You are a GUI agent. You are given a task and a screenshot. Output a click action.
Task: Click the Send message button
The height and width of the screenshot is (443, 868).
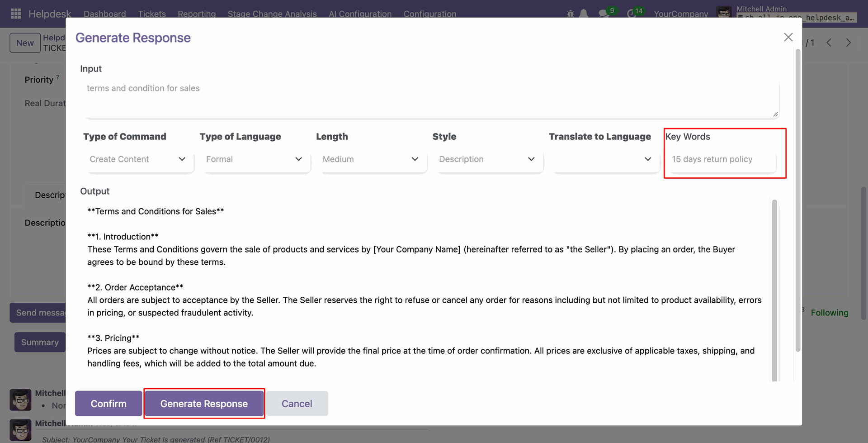click(38, 313)
